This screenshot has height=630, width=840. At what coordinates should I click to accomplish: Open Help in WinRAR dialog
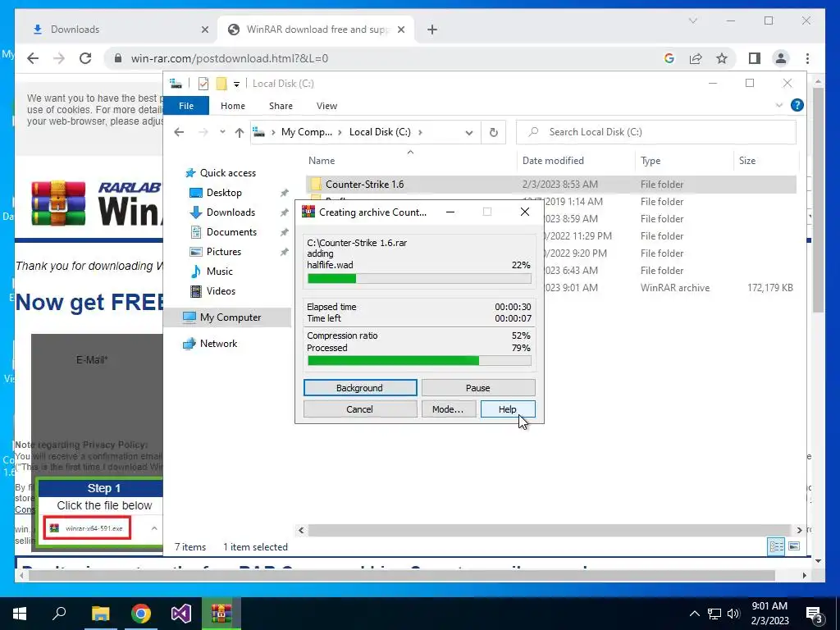[x=507, y=409]
